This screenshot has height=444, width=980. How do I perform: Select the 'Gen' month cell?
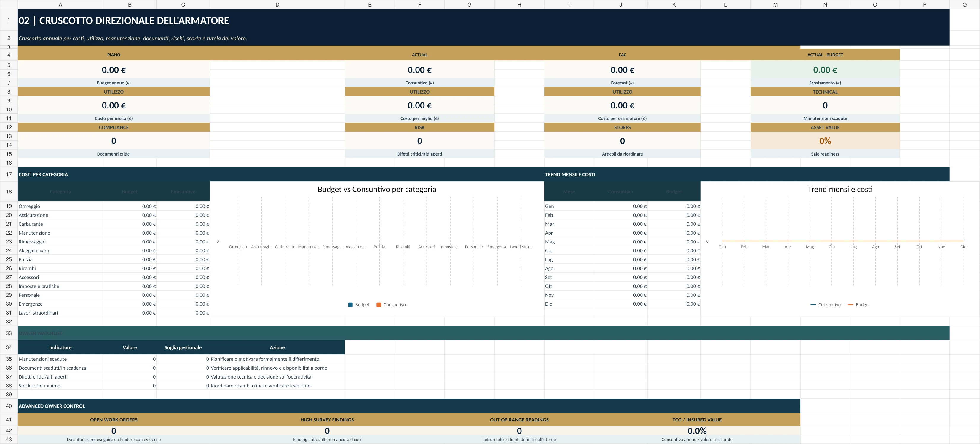[x=569, y=206]
